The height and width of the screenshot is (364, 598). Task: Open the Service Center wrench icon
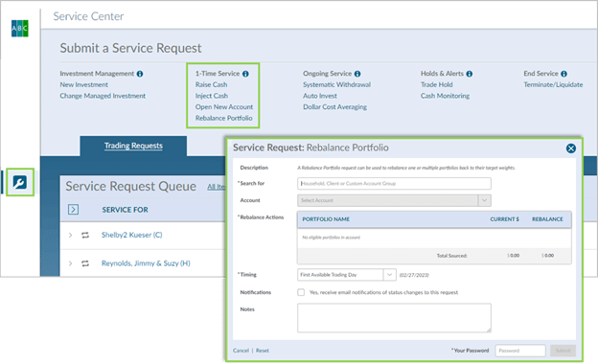coord(20,182)
